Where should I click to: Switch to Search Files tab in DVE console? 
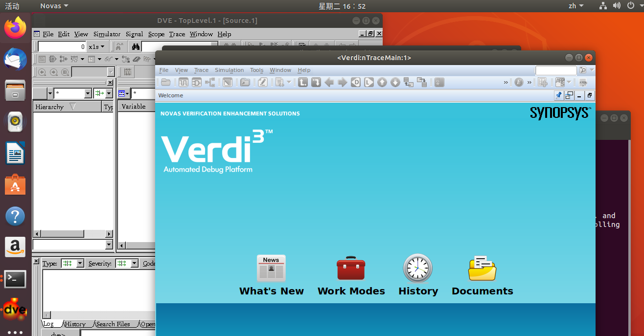(113, 324)
